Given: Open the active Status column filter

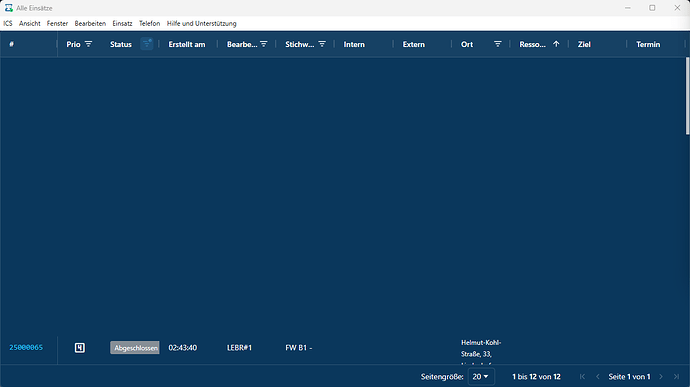Looking at the screenshot, I should pos(147,44).
